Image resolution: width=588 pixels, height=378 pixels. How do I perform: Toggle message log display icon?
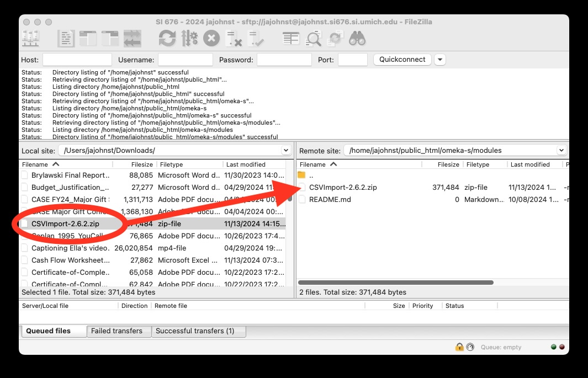(x=66, y=39)
